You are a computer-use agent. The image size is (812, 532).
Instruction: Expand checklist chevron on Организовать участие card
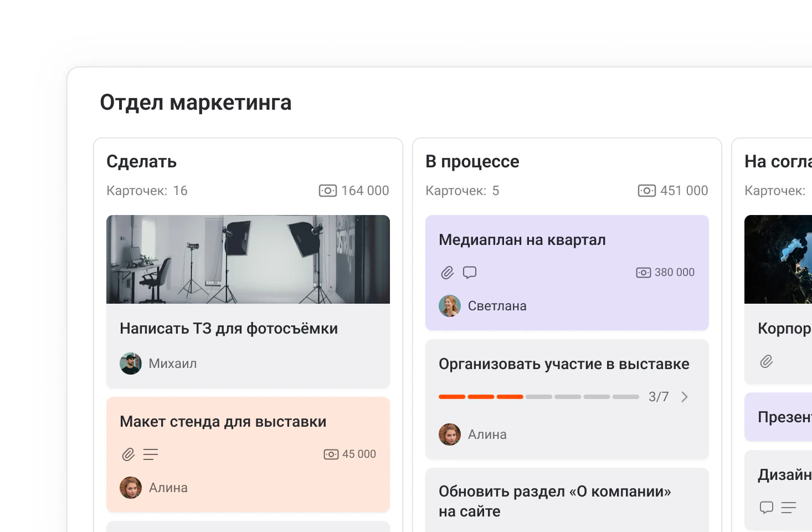click(685, 397)
